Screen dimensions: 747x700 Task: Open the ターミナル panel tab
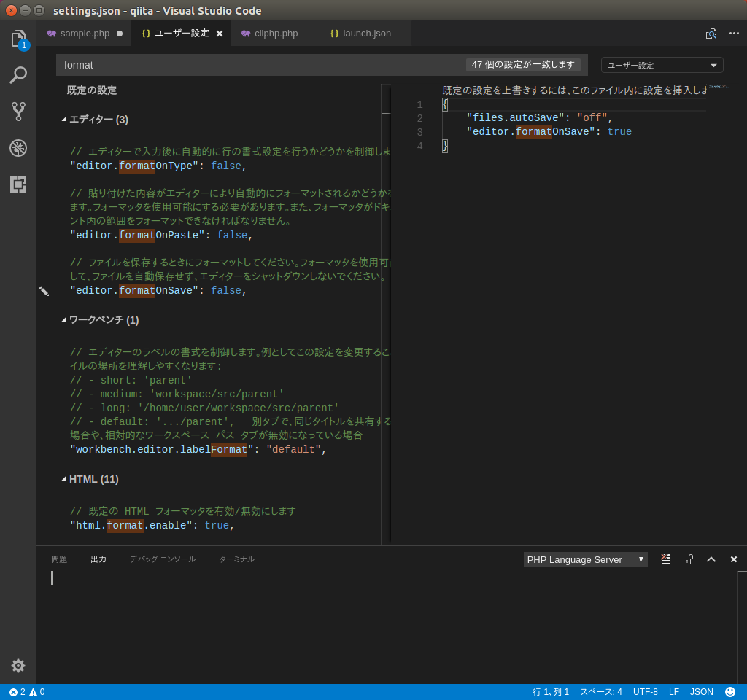pos(236,559)
